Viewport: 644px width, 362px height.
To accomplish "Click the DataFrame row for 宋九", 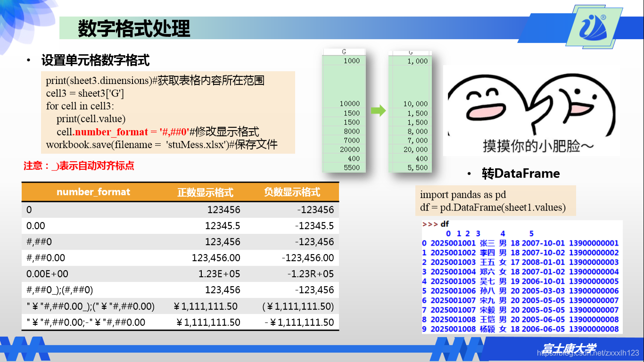I will [x=520, y=300].
